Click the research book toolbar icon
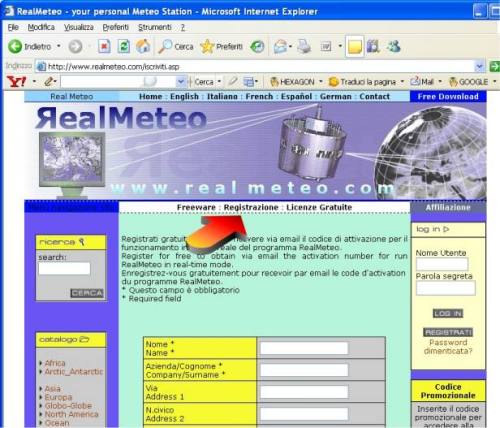This screenshot has height=428, width=500. pos(373,46)
